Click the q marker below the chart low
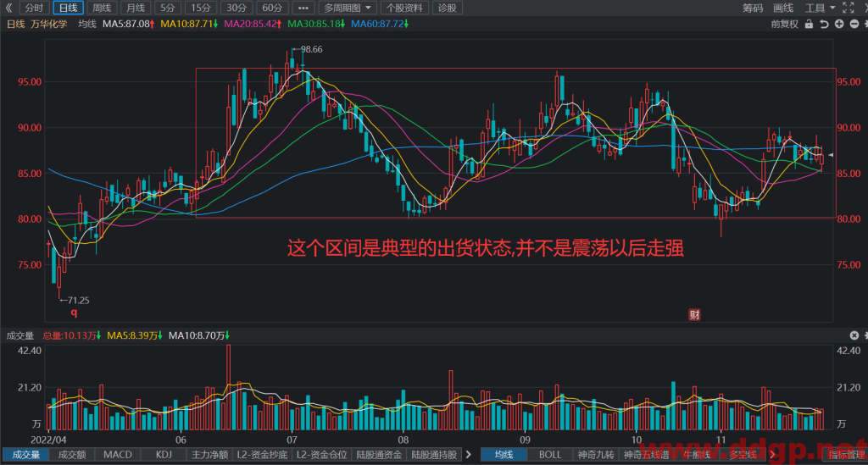This screenshot has height=465, width=868. (74, 313)
